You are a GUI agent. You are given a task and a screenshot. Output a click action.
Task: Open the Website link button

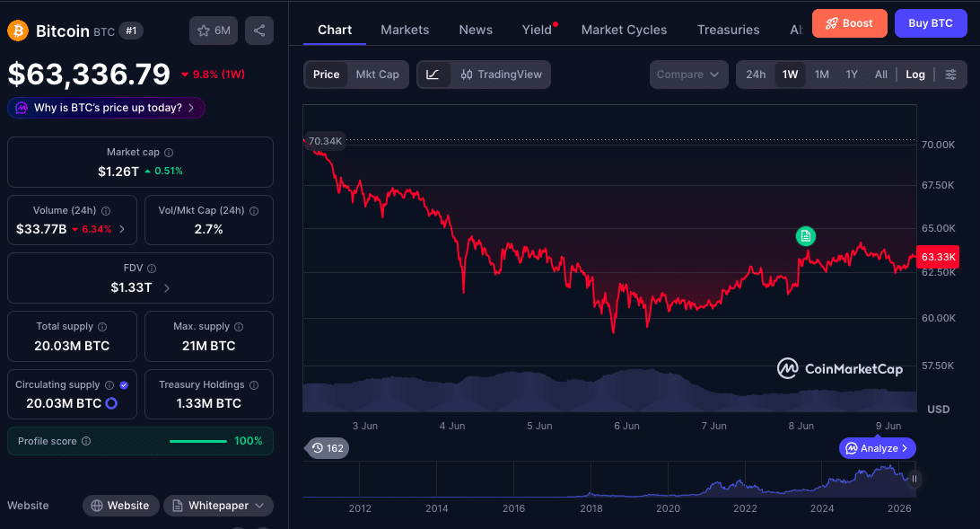pyautogui.click(x=120, y=506)
